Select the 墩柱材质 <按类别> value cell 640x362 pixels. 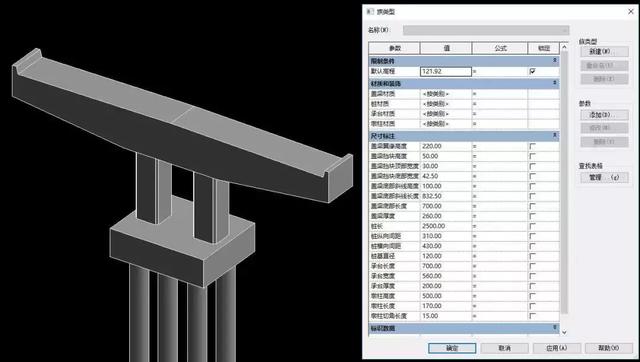446,124
